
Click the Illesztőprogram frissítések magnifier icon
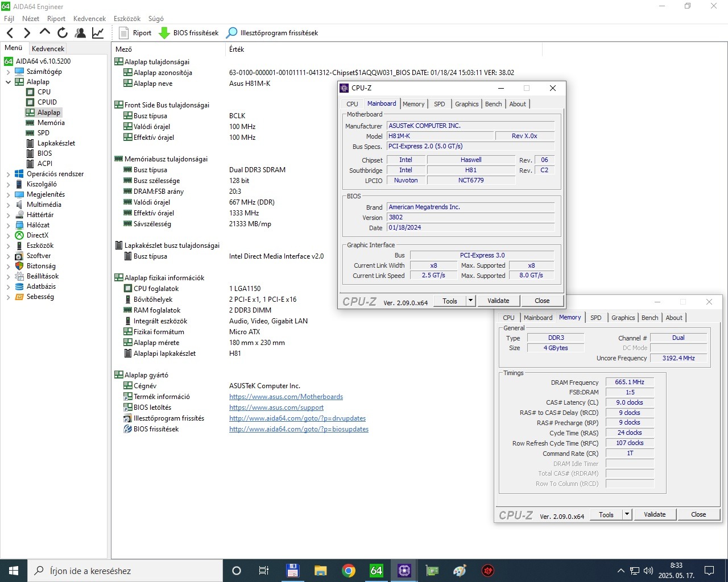pyautogui.click(x=231, y=33)
